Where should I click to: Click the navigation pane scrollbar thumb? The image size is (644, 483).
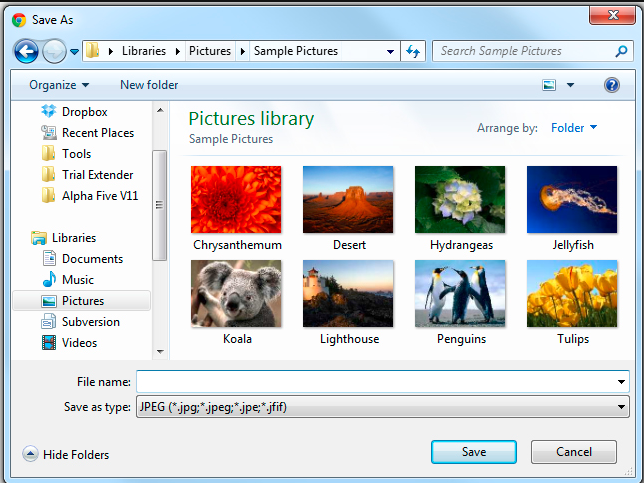[x=159, y=205]
